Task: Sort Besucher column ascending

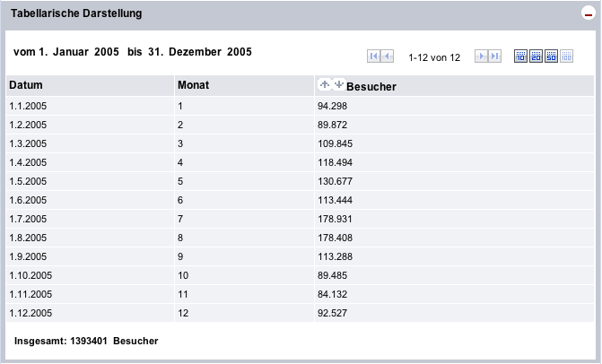Action: click(x=325, y=84)
